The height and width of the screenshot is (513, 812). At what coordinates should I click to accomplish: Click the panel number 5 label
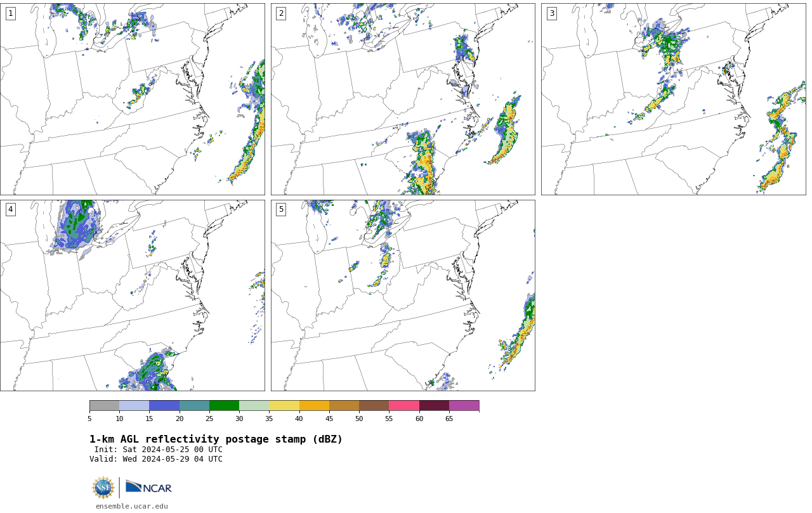[281, 209]
